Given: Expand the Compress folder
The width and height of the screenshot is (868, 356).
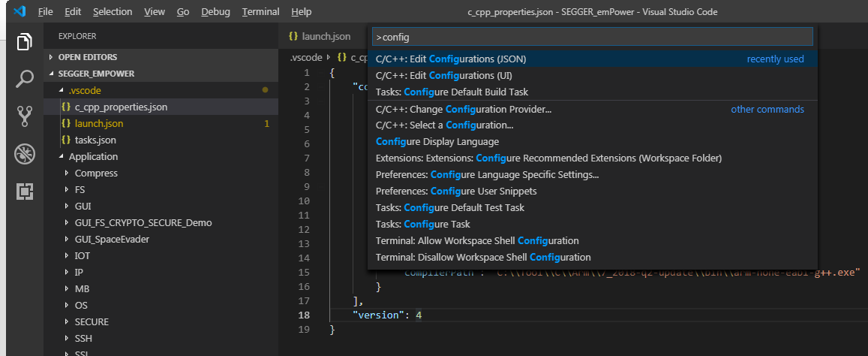Looking at the screenshot, I should 161,173.
